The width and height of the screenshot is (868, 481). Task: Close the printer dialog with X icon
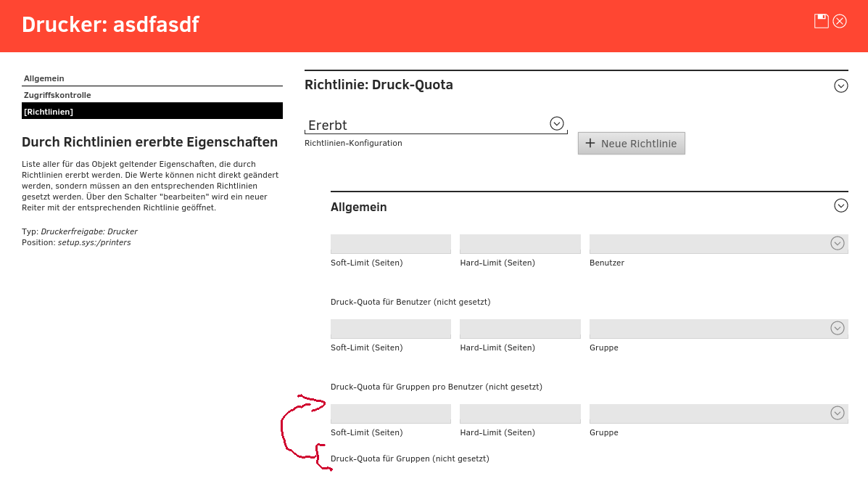840,21
